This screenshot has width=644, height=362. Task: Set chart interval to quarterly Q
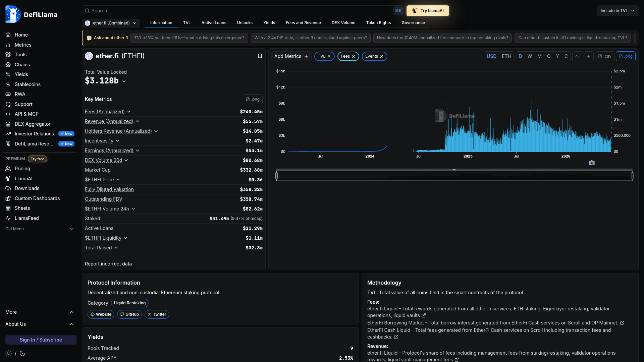549,56
